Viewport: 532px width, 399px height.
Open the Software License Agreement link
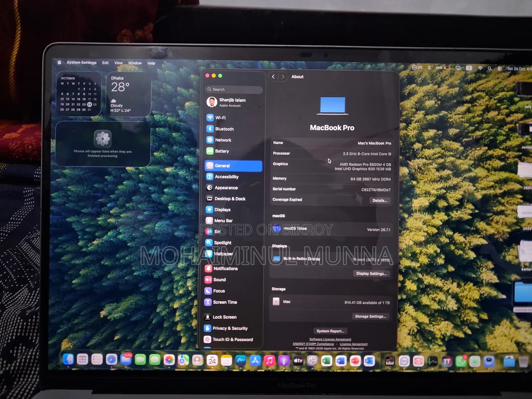(x=330, y=339)
